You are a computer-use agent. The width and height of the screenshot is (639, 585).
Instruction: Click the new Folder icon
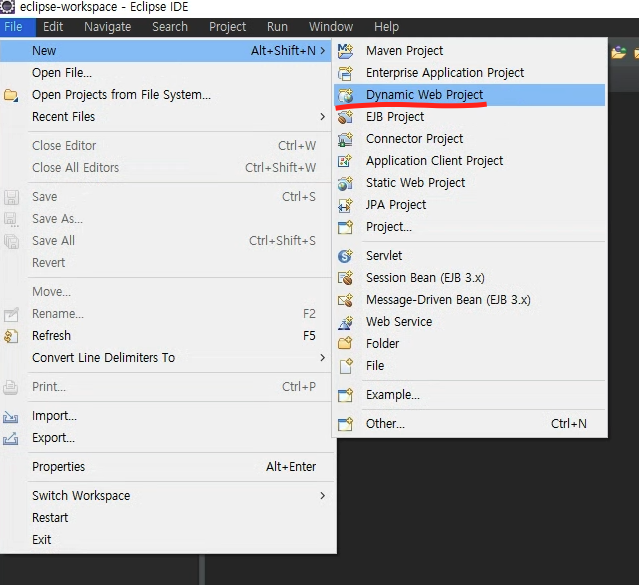click(345, 344)
